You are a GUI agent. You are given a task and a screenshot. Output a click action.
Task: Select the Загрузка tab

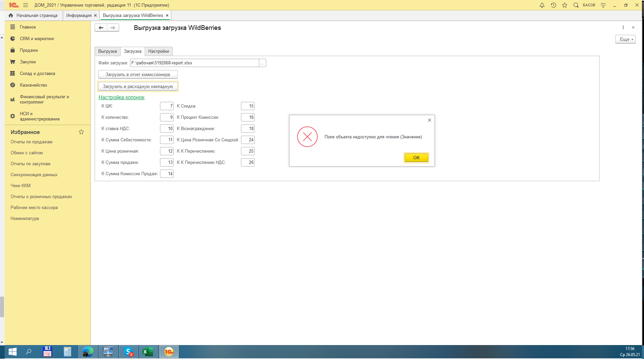tap(132, 51)
